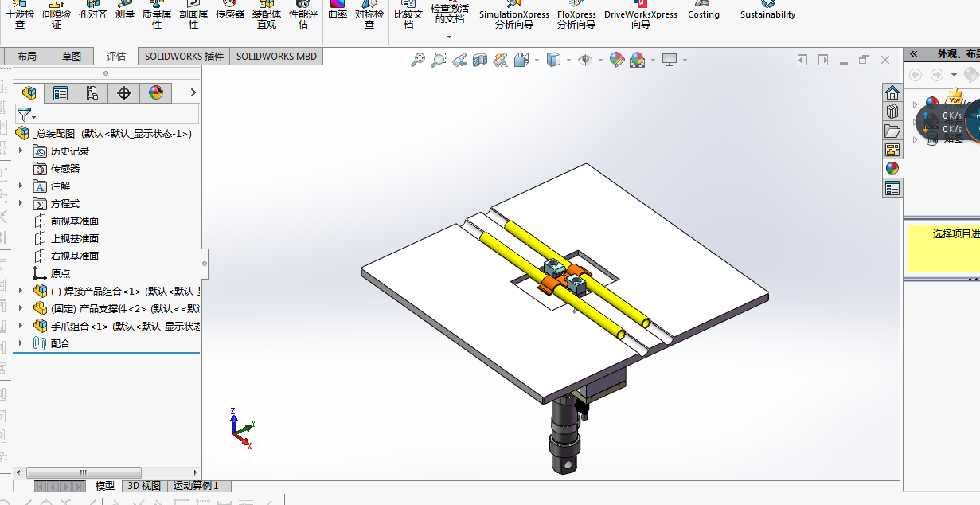Viewport: 980px width, 505px height.
Task: Click the 传感器 sensor tool in ribbon
Action: [x=230, y=10]
